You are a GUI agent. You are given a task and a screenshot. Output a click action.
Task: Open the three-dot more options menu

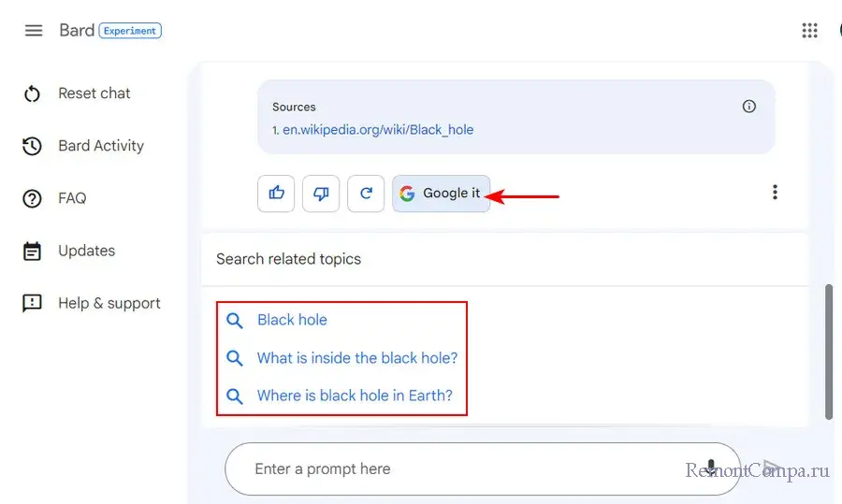pyautogui.click(x=775, y=193)
